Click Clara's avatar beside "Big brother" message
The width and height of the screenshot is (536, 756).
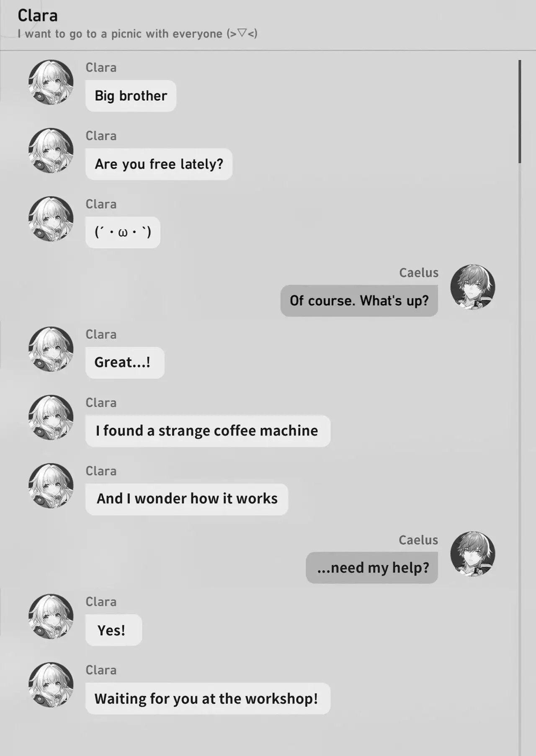point(51,82)
